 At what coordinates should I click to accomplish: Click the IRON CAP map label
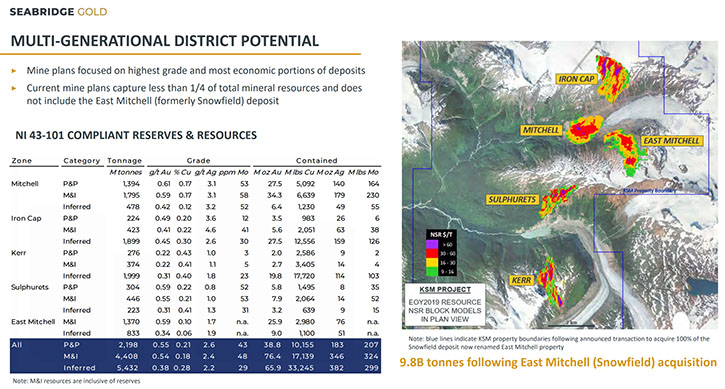click(x=576, y=79)
